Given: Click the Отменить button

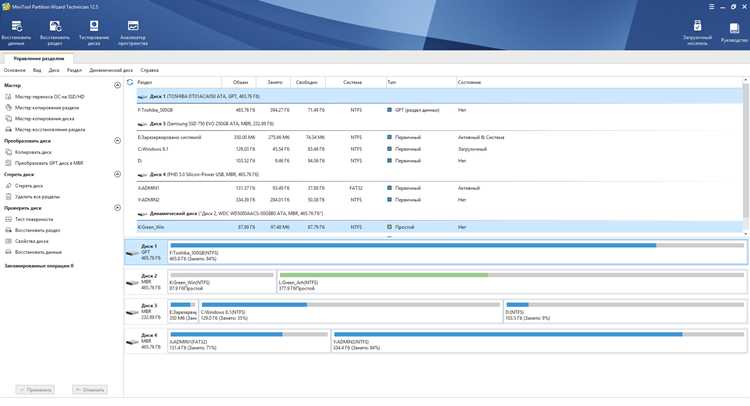Looking at the screenshot, I should [90, 390].
